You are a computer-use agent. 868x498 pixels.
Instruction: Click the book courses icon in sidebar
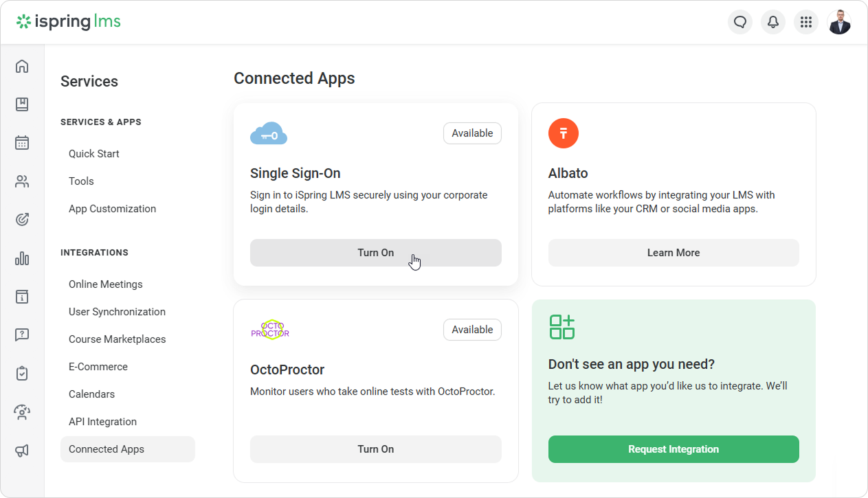click(22, 104)
